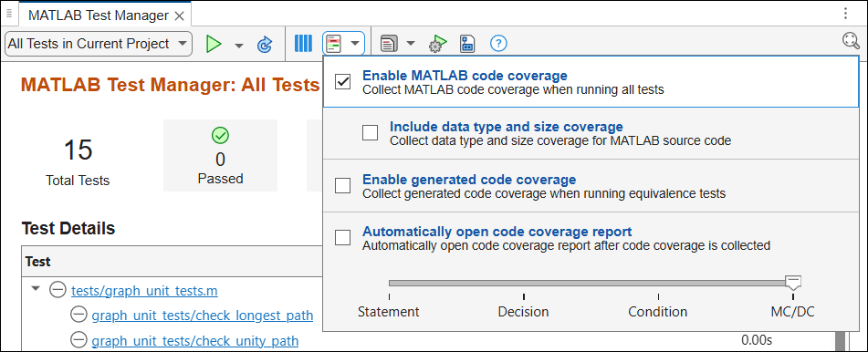The height and width of the screenshot is (352, 868).
Task: Click the refresh tests icon
Action: tap(266, 45)
